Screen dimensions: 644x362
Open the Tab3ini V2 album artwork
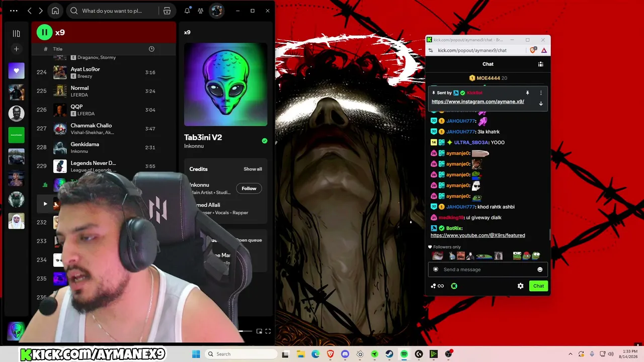point(225,84)
